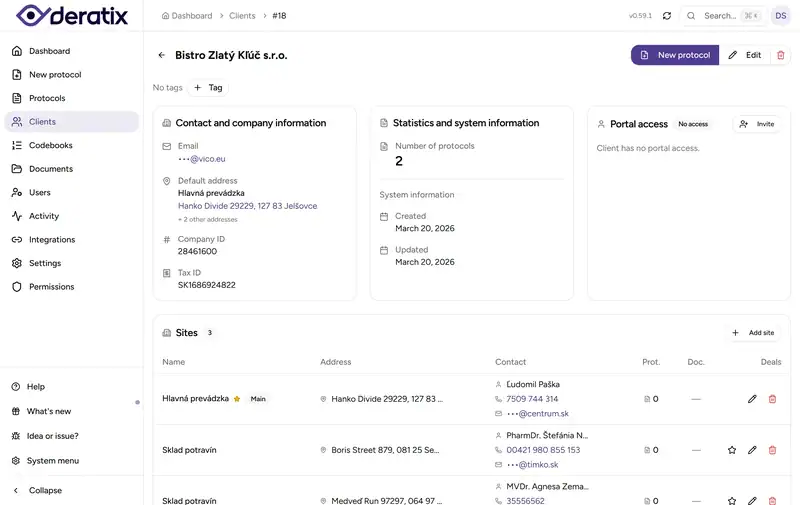Open Integrations section
This screenshot has height=505, width=800.
pos(71,239)
